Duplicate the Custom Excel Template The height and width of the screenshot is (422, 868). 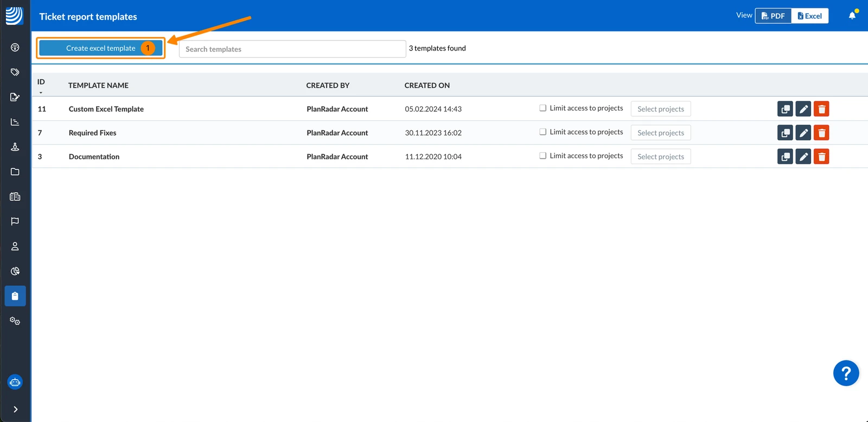click(x=785, y=109)
